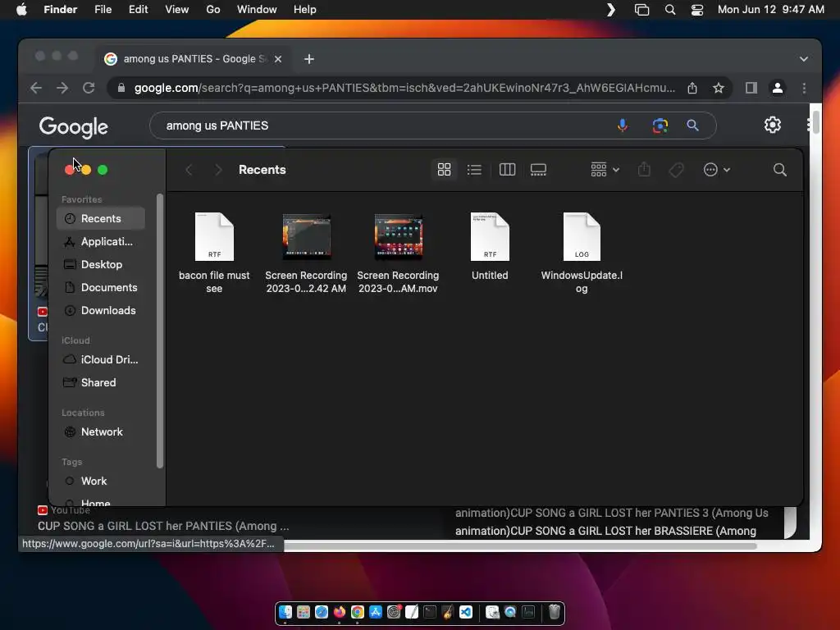Click the Google logo
840x630 pixels.
[x=73, y=127]
